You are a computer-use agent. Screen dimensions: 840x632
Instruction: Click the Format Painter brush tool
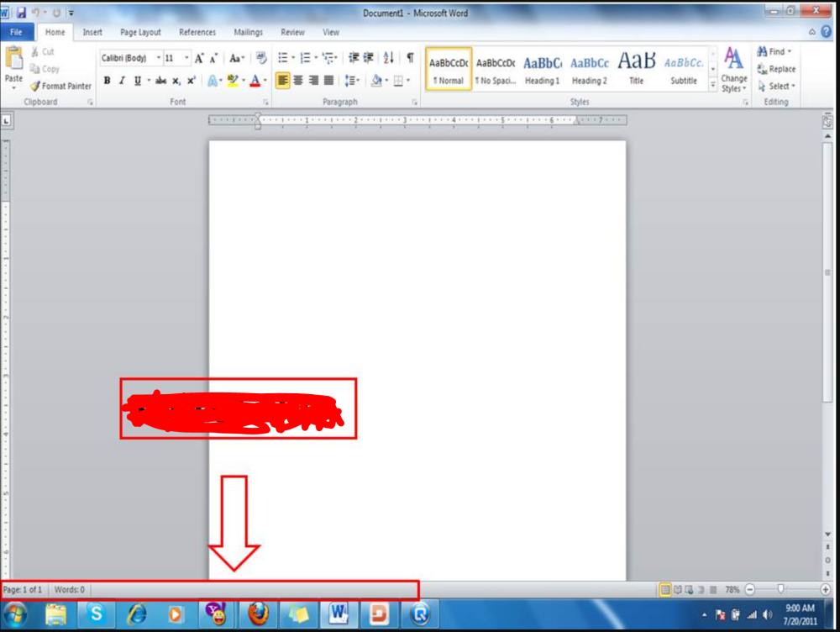point(60,86)
